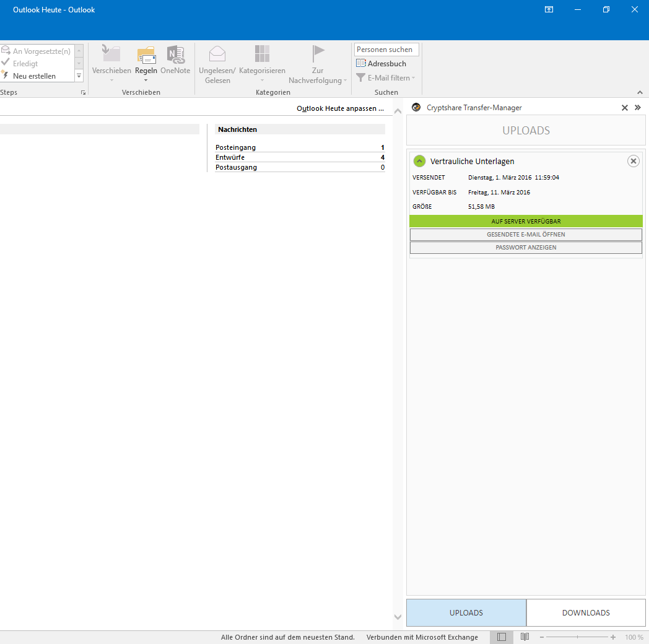This screenshot has height=644, width=649.
Task: Click the zoom in plus icon
Action: [613, 637]
